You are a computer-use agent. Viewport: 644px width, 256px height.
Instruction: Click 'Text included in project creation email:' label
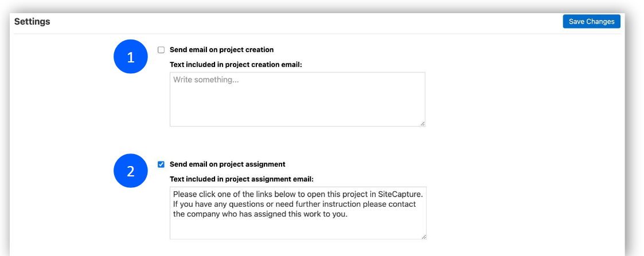tap(236, 65)
